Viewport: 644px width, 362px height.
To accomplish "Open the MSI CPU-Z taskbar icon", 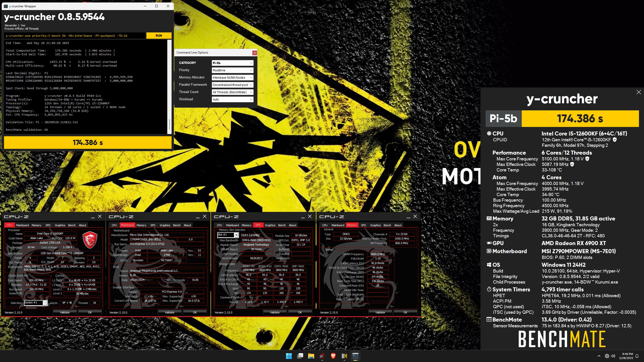I will coord(322,356).
